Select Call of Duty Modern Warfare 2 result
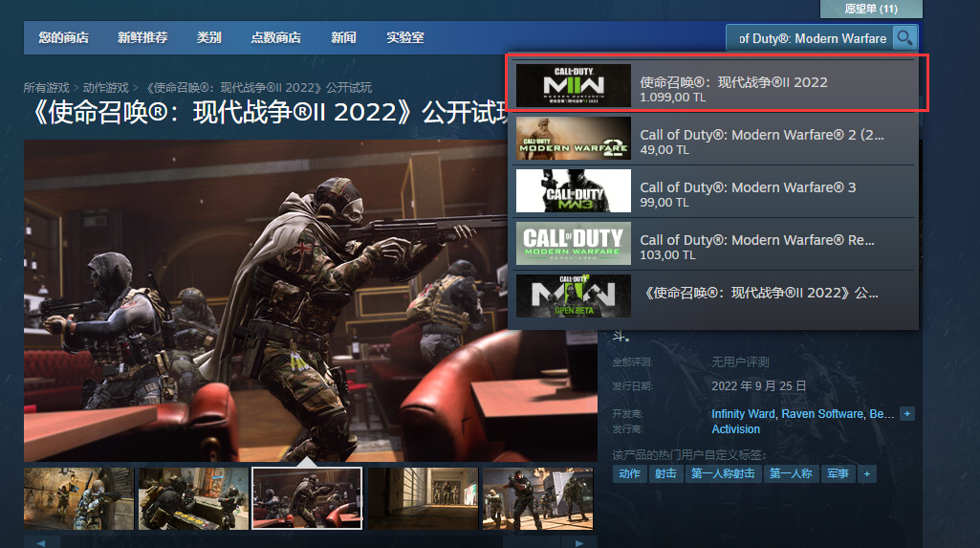 point(714,139)
